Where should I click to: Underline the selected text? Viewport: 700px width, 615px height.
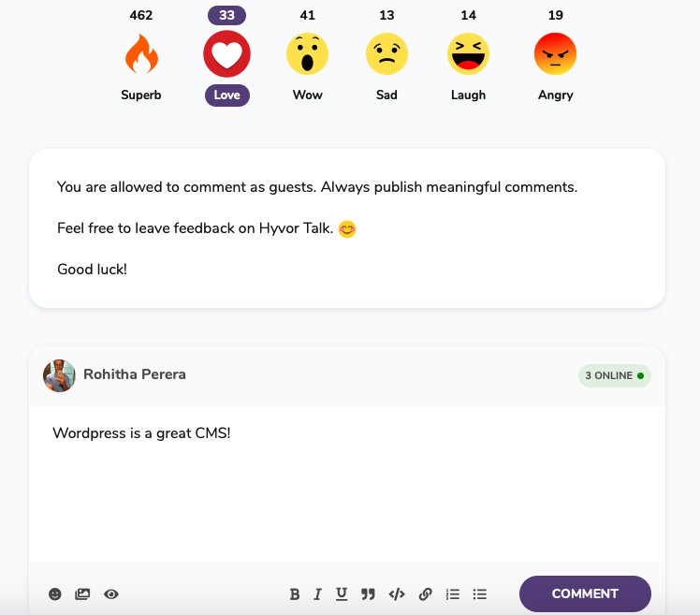(x=342, y=594)
